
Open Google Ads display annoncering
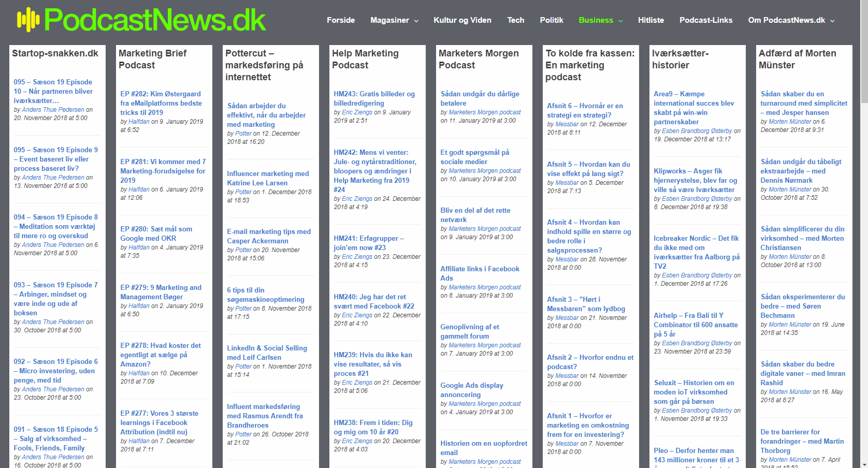[472, 390]
